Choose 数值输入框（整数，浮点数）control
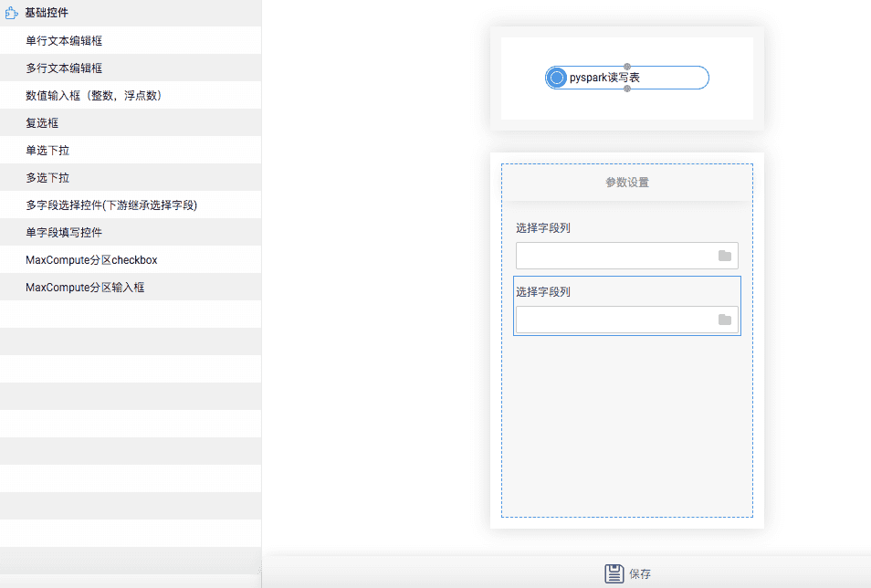 131,95
